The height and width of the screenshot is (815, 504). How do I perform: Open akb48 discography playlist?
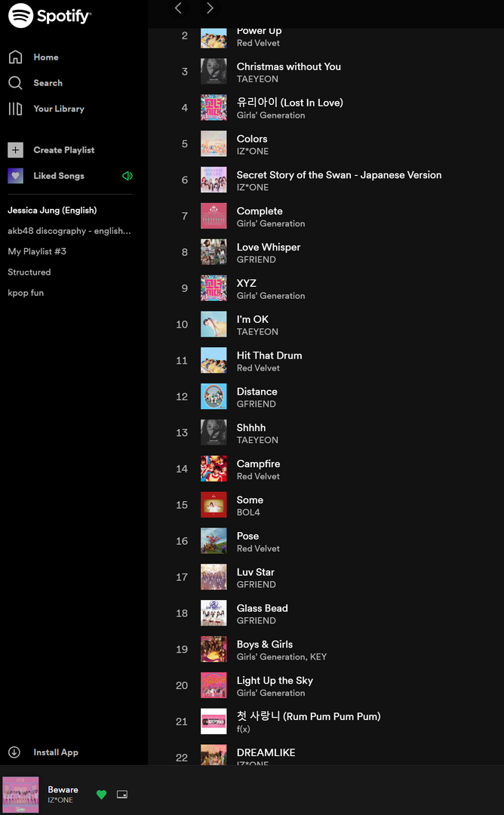point(69,231)
